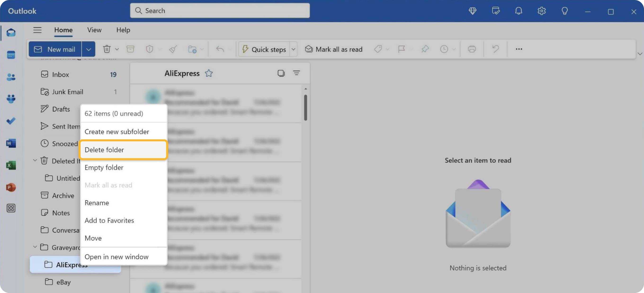Click the Mark all as read button

(x=334, y=49)
